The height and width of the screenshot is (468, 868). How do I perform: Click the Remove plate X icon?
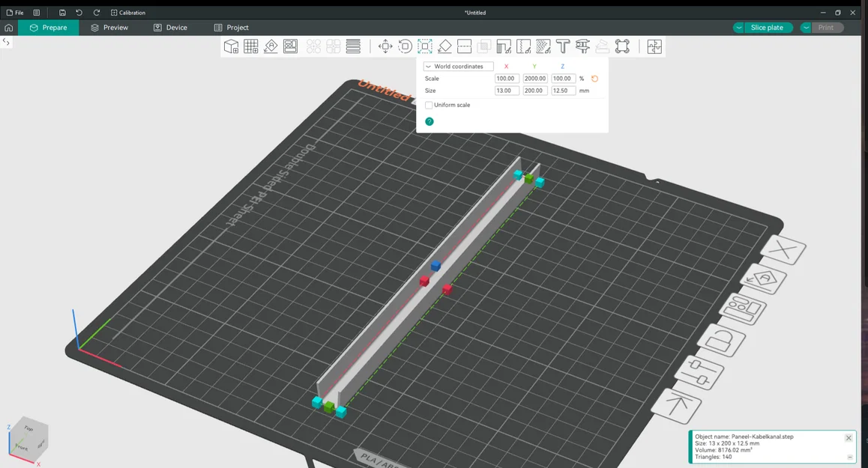click(783, 250)
